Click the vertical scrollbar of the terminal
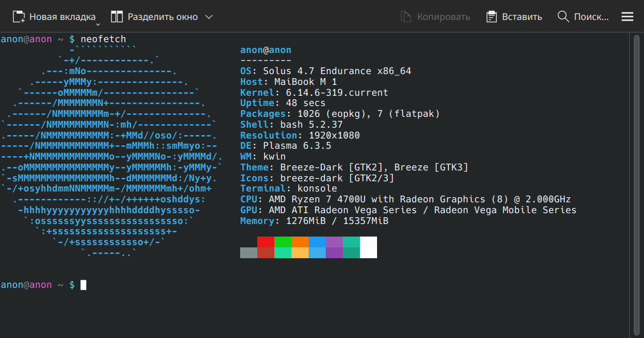Screen dimensions: 644x338 (x=637, y=182)
